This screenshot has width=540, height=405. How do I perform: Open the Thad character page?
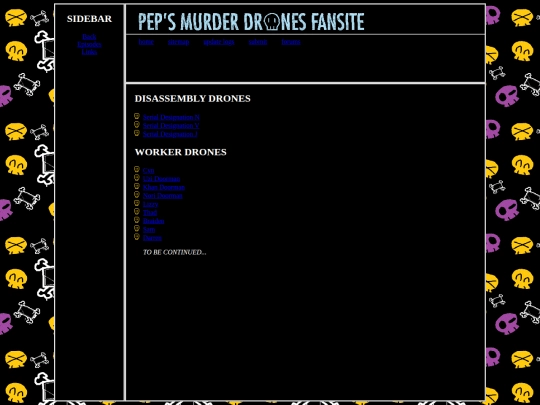150,212
